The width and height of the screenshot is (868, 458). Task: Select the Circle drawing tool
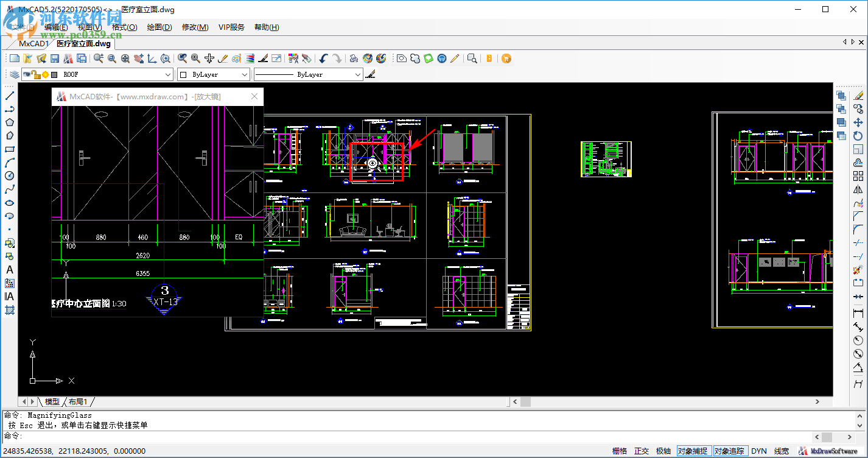pyautogui.click(x=10, y=176)
